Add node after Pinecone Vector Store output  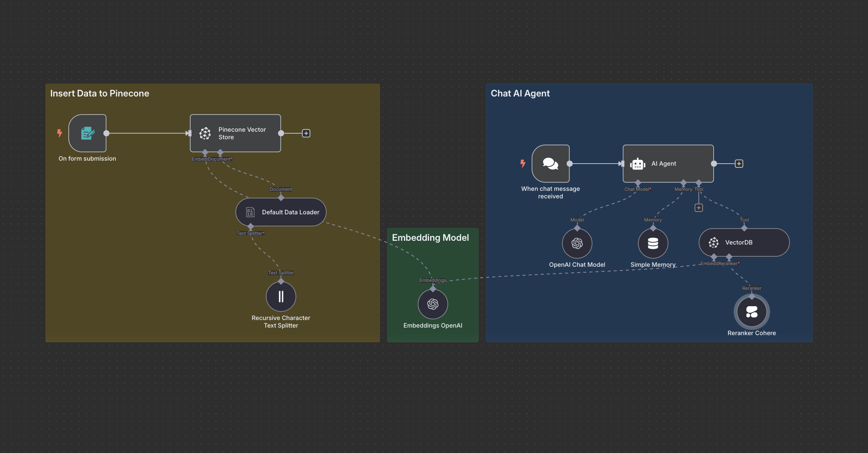tap(306, 133)
